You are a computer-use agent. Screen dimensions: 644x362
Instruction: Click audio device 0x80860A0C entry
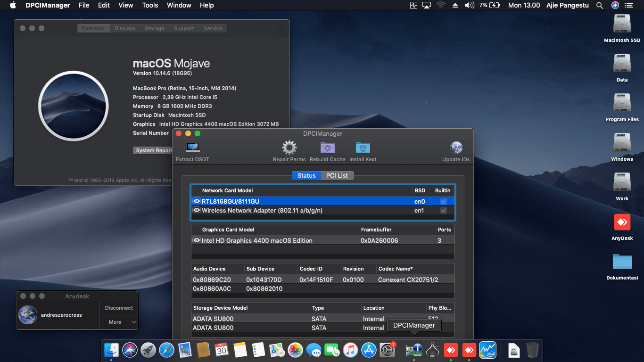[x=212, y=288]
